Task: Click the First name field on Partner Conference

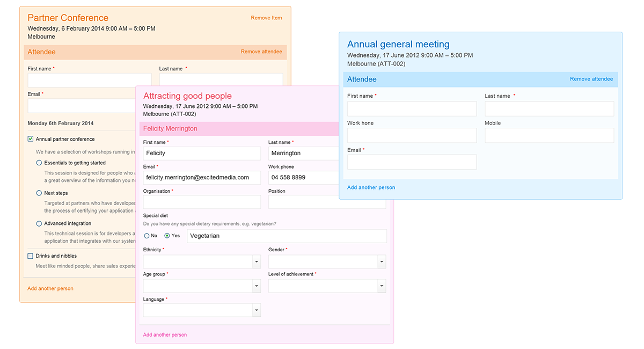Action: pyautogui.click(x=89, y=79)
